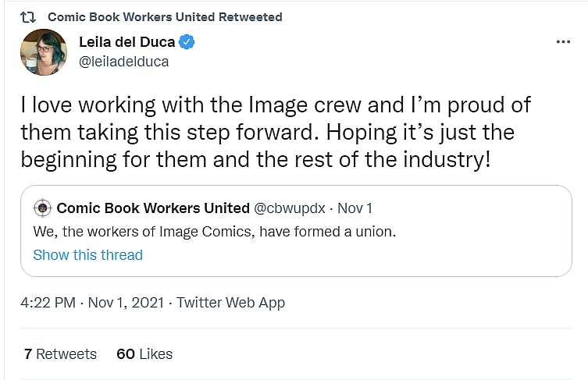Screen dimensions: 588x380
Task: Click "Comic Book Workers United Retweeted" label
Action: point(165,16)
